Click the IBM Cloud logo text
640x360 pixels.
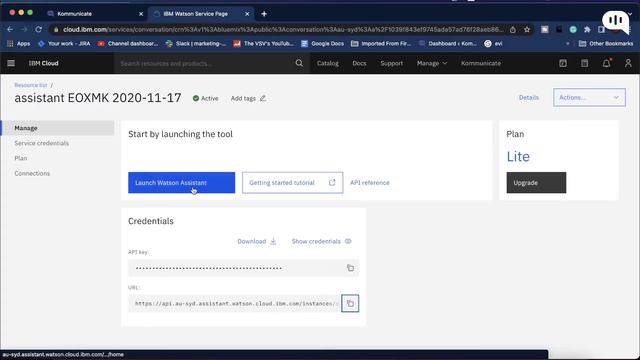[44, 63]
